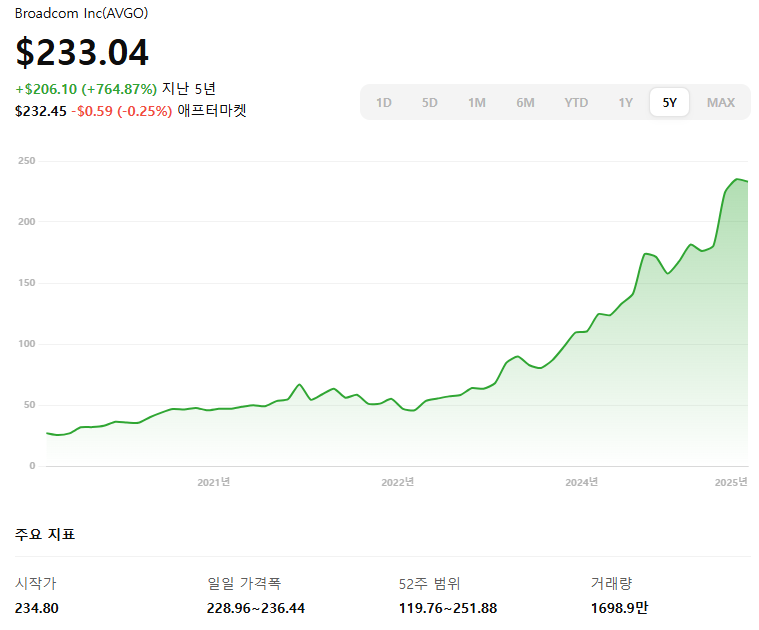The image size is (759, 630).
Task: Click the 119.76~251.88 range value
Action: [448, 608]
